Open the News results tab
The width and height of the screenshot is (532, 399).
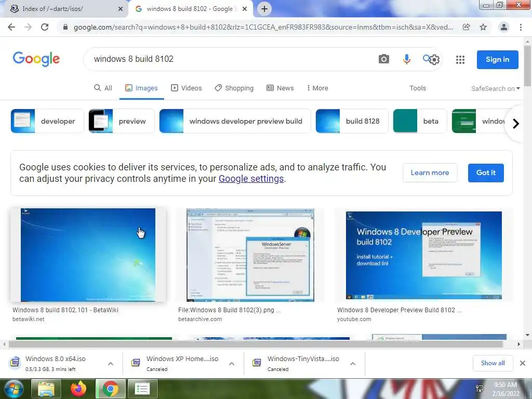(x=280, y=88)
